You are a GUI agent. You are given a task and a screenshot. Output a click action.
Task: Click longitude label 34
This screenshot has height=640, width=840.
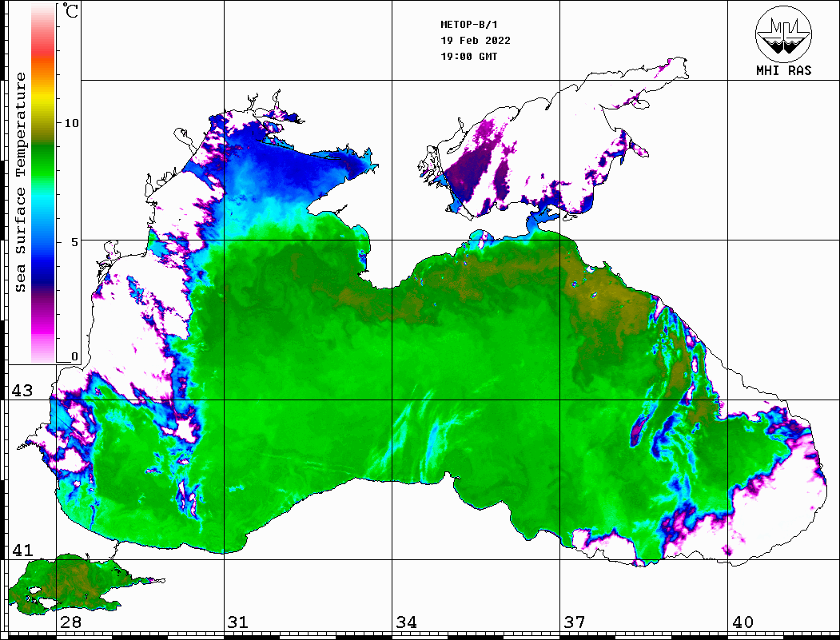tap(407, 622)
